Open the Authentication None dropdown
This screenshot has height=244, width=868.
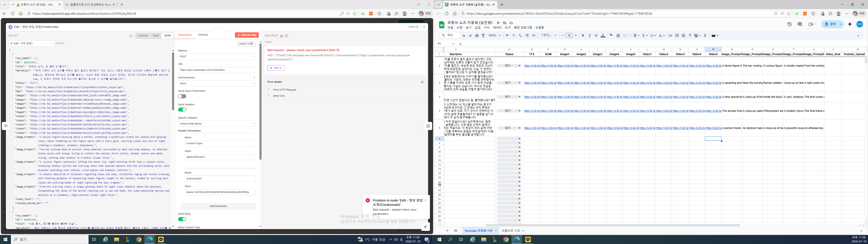pos(216,84)
